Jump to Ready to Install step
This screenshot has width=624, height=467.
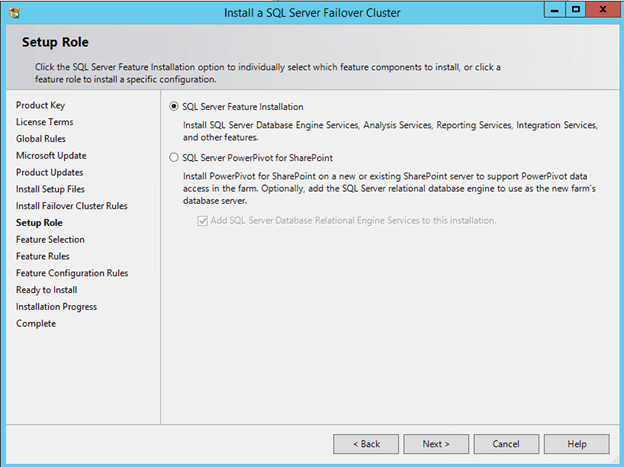coord(47,290)
